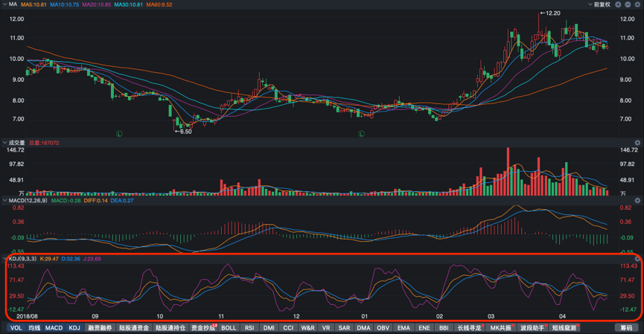Viewport: 644px width, 334px height.
Task: Click the first L marker under chart
Action: click(x=119, y=134)
